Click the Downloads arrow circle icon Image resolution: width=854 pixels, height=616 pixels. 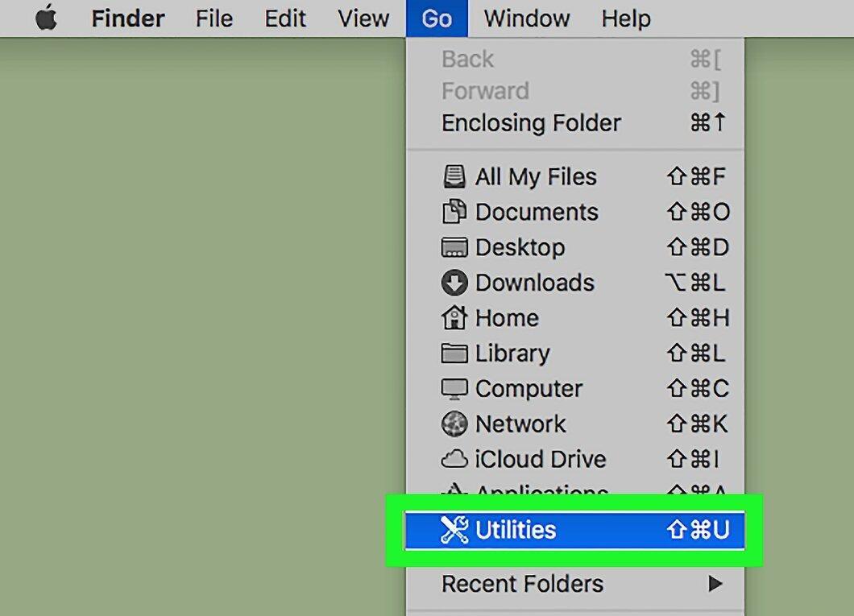[454, 283]
